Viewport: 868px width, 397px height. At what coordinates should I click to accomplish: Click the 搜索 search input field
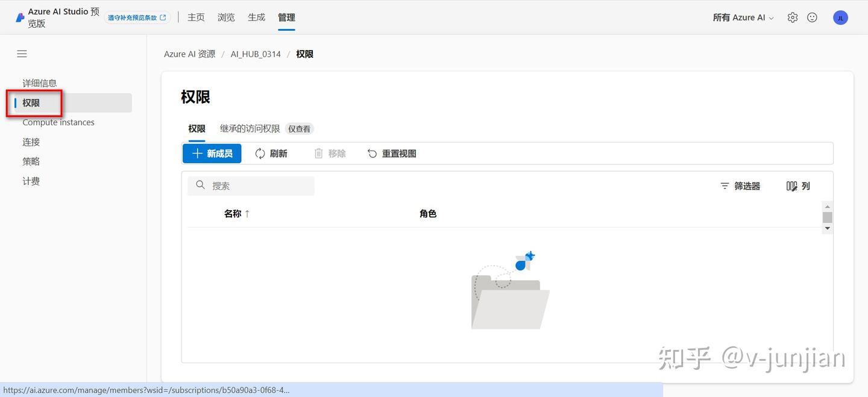[251, 186]
